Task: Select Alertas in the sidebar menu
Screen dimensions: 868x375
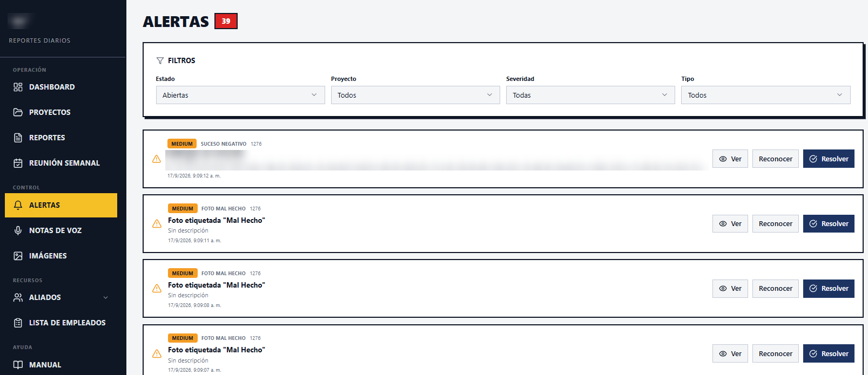Action: 61,205
